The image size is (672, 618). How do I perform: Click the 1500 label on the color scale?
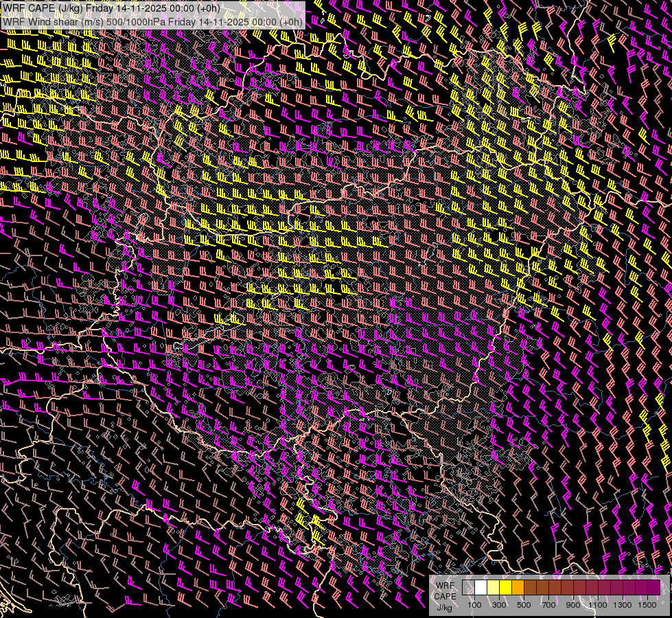click(x=647, y=605)
